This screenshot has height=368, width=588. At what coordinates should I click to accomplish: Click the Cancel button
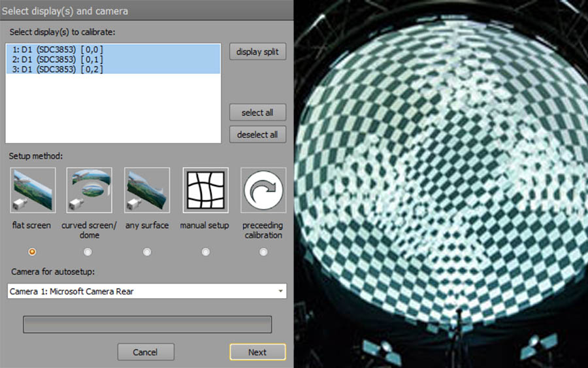pyautogui.click(x=146, y=352)
